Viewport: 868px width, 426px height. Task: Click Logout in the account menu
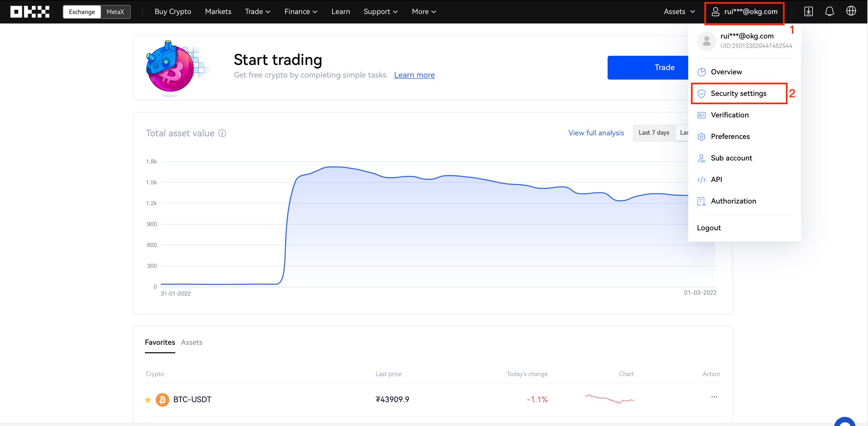[709, 228]
